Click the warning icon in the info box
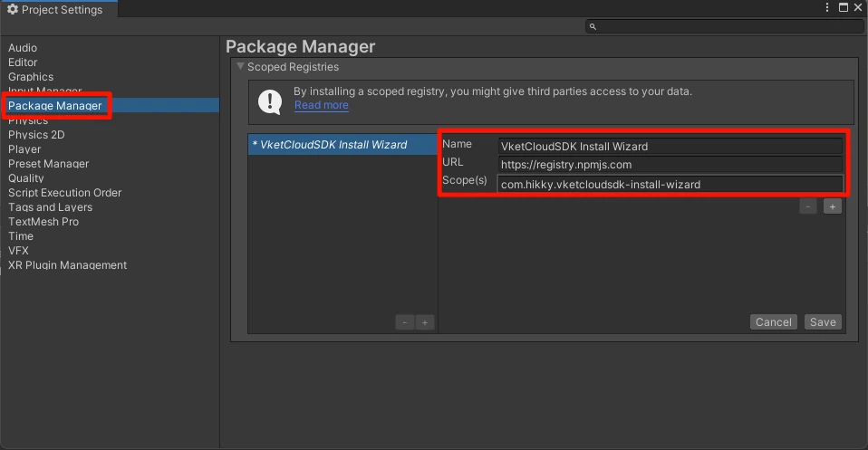This screenshot has height=450, width=868. point(270,101)
